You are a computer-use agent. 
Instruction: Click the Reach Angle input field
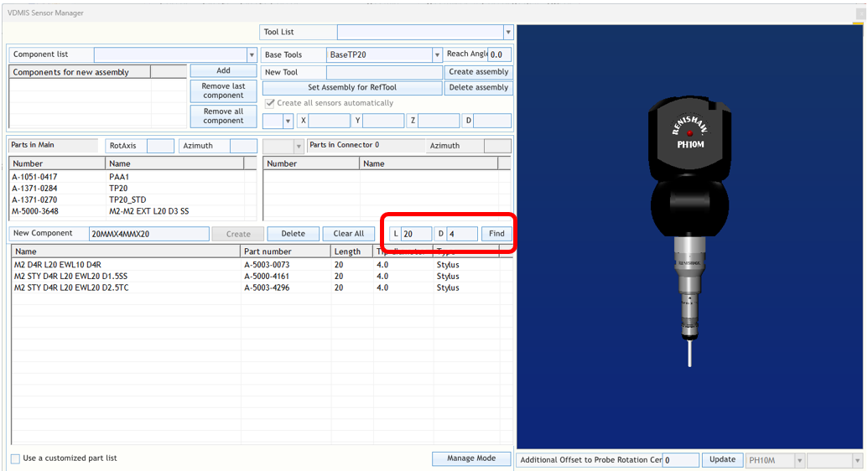click(499, 54)
